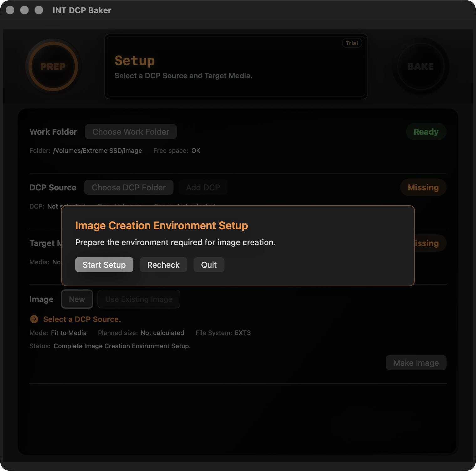
Task: Click the 'Image Creation Environment Setup' dialog title
Action: pos(162,225)
